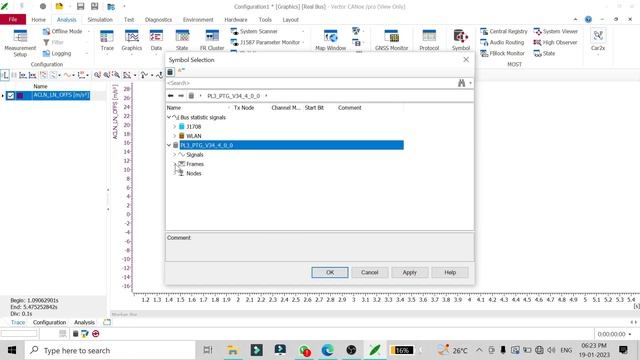Open the Central Registry

[x=504, y=31]
